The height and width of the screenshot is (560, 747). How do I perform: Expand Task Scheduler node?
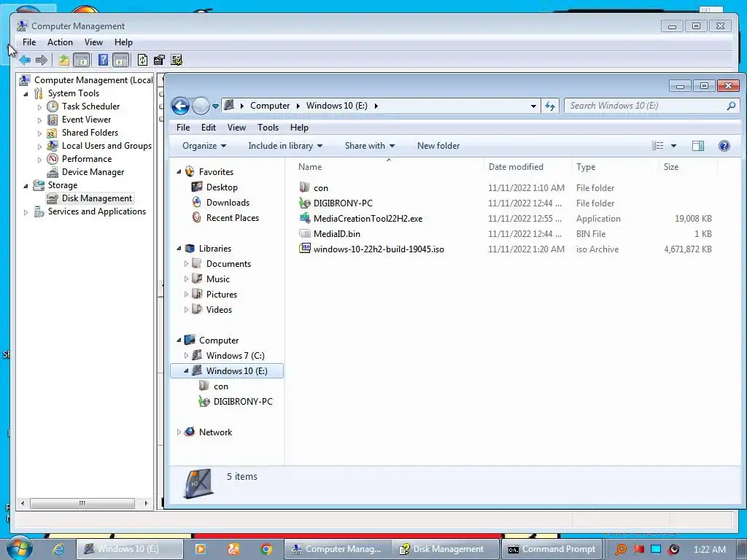coord(39,107)
